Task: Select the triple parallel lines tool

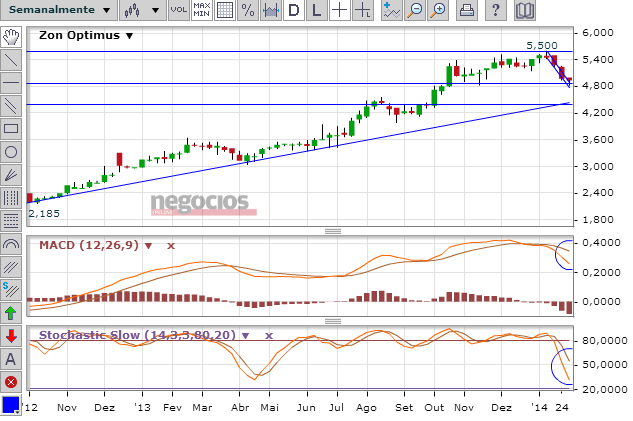Action: [11, 267]
